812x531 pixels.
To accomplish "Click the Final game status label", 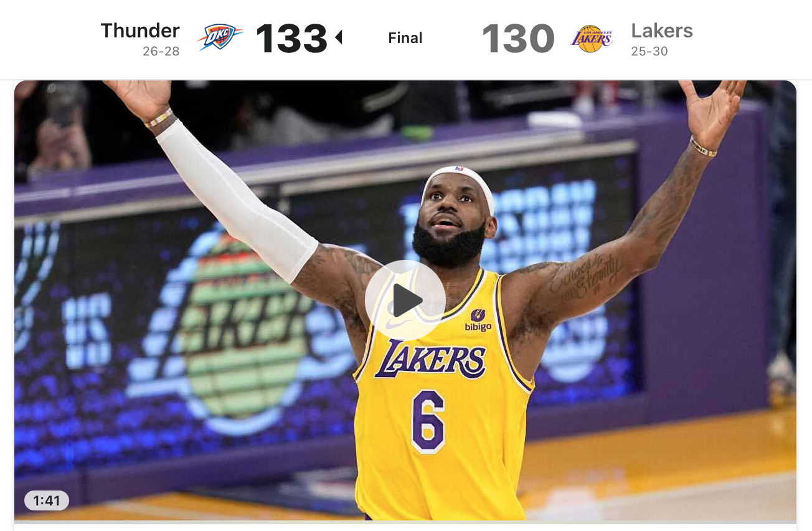I will click(405, 38).
